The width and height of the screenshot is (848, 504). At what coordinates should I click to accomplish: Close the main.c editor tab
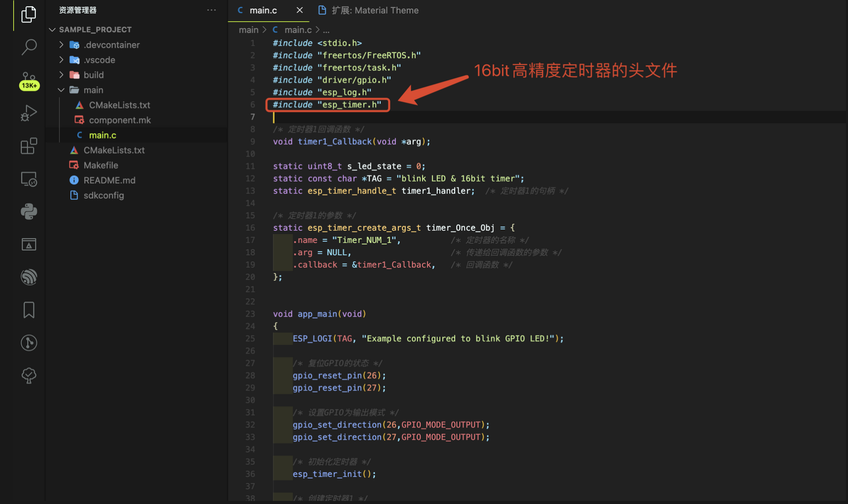point(300,10)
